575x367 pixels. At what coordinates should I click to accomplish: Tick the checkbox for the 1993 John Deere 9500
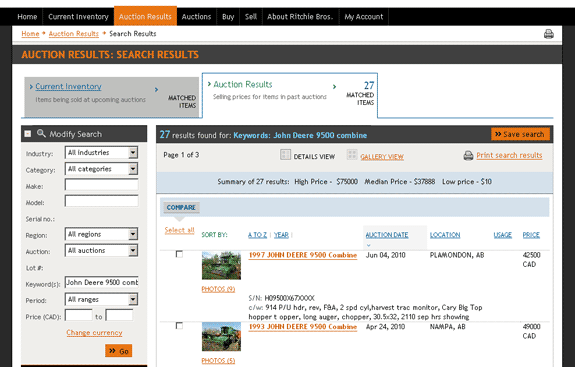pyautogui.click(x=179, y=326)
